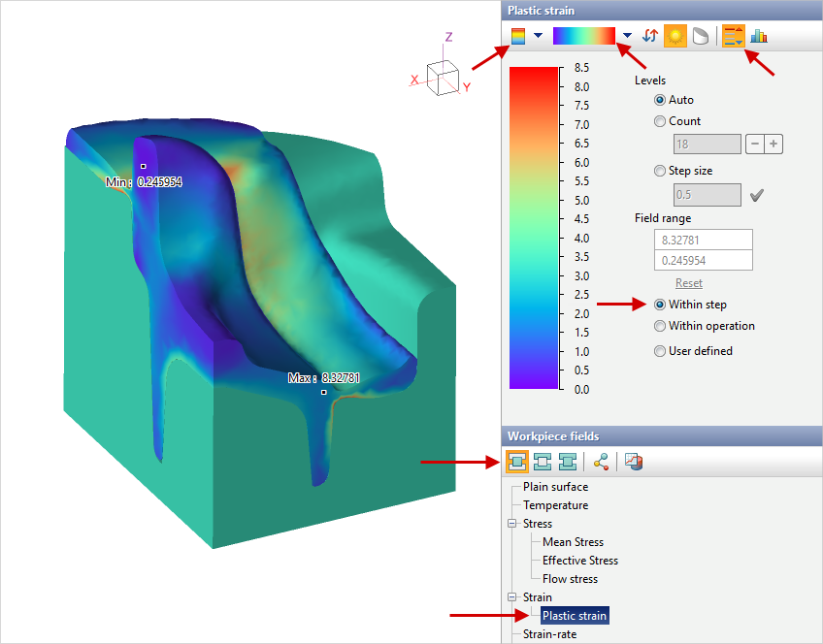
Task: Click the connected nodes share icon
Action: click(x=602, y=462)
